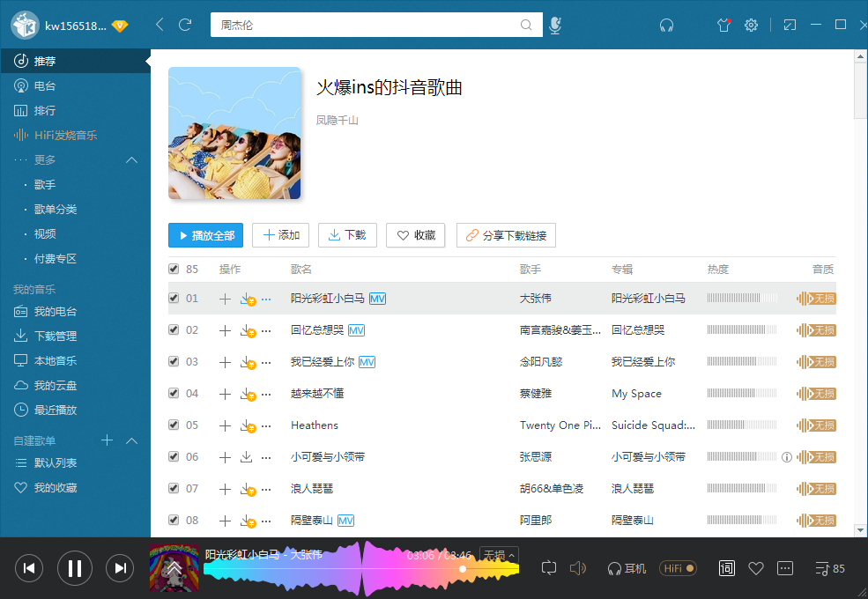Download song 06 小可爱与小领带
868x599 pixels.
pyautogui.click(x=247, y=457)
